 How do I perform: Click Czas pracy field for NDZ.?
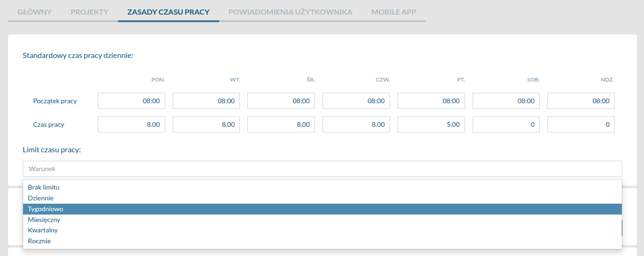tap(581, 124)
